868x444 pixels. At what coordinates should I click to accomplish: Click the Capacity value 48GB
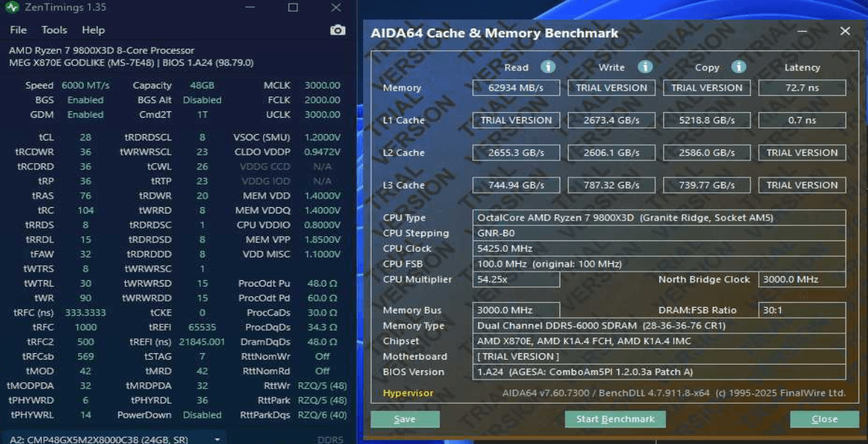pyautogui.click(x=202, y=85)
